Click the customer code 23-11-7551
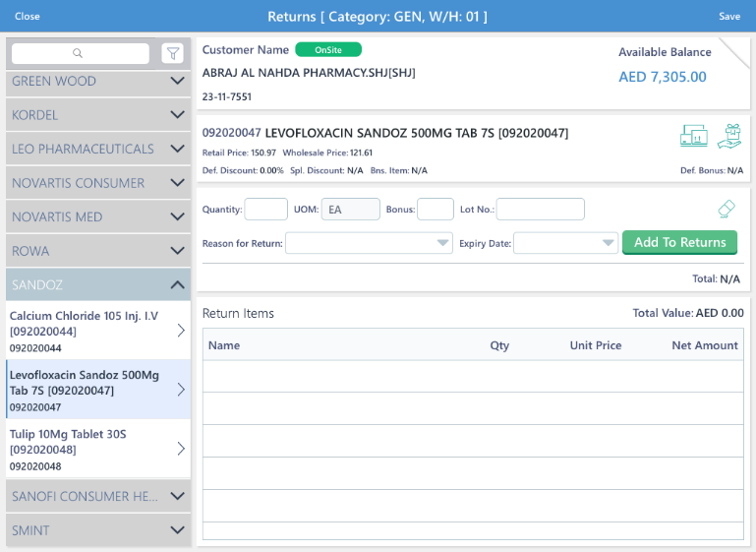This screenshot has height=552, width=756. 227,96
